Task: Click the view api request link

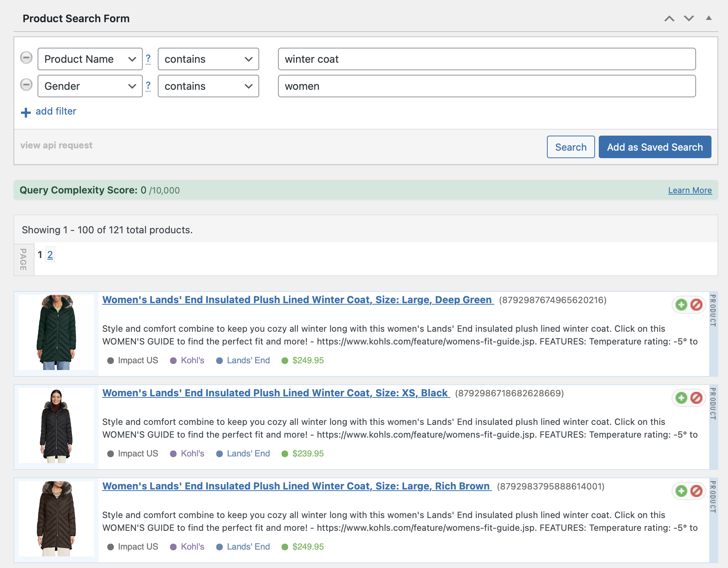Action: pyautogui.click(x=56, y=145)
